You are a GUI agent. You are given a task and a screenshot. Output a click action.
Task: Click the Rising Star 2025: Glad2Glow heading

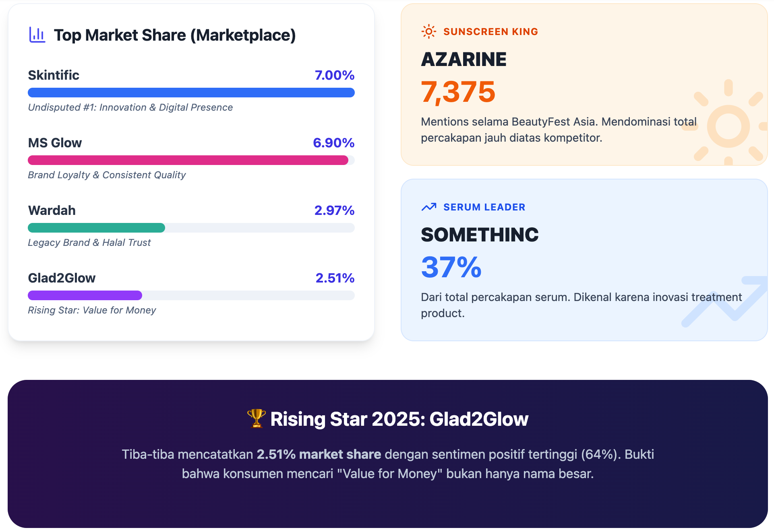[x=387, y=419]
